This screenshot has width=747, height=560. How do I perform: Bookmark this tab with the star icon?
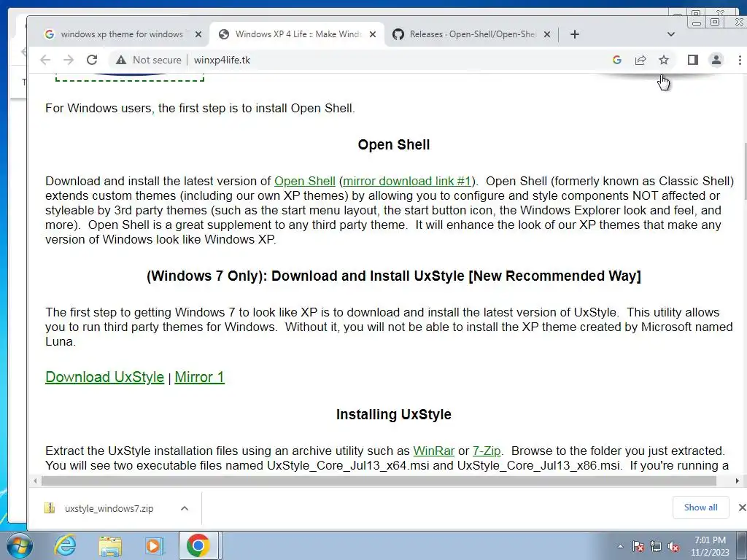(664, 60)
